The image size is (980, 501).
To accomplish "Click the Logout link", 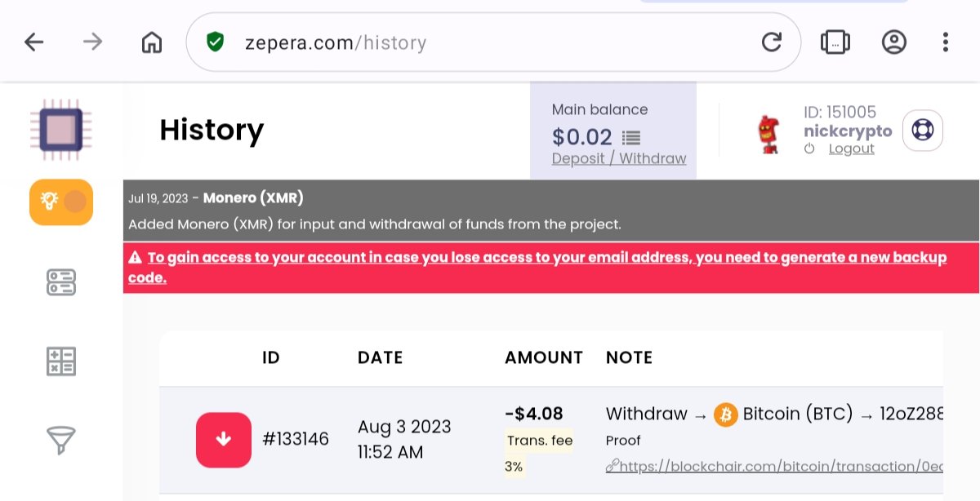I will [851, 149].
